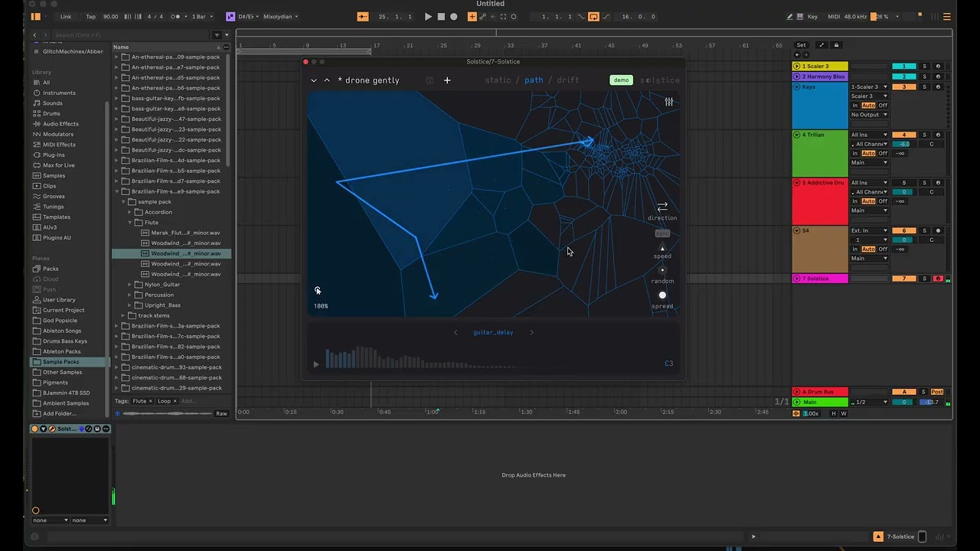
Task: Select MIDI Effects in the Library sidebar
Action: pos(59,145)
